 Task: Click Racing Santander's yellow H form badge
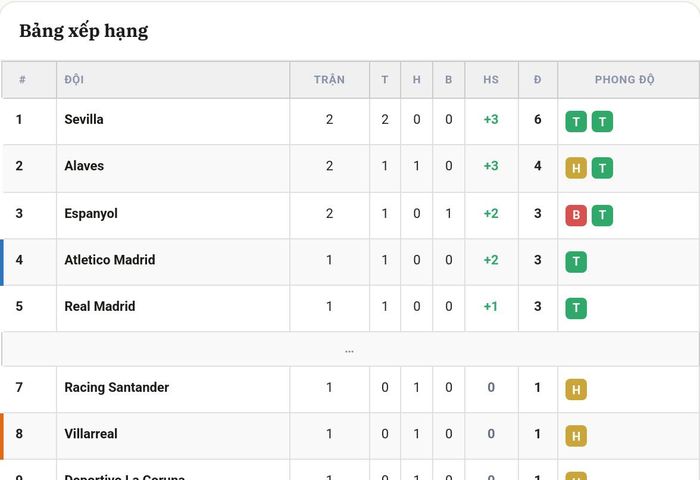pyautogui.click(x=576, y=389)
